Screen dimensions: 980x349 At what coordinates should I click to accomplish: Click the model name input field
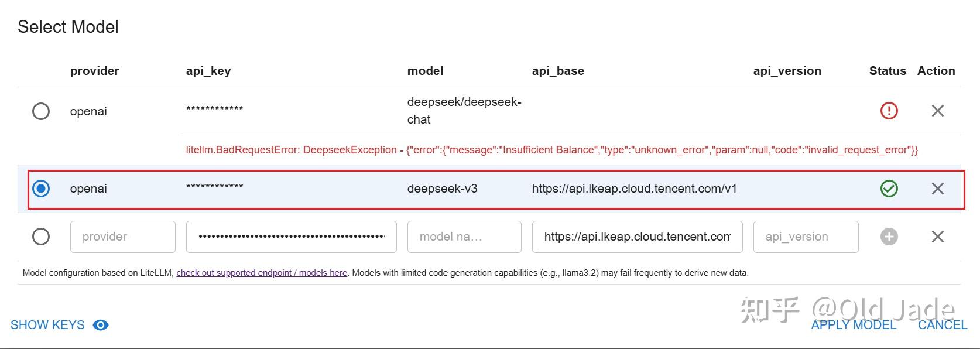464,237
